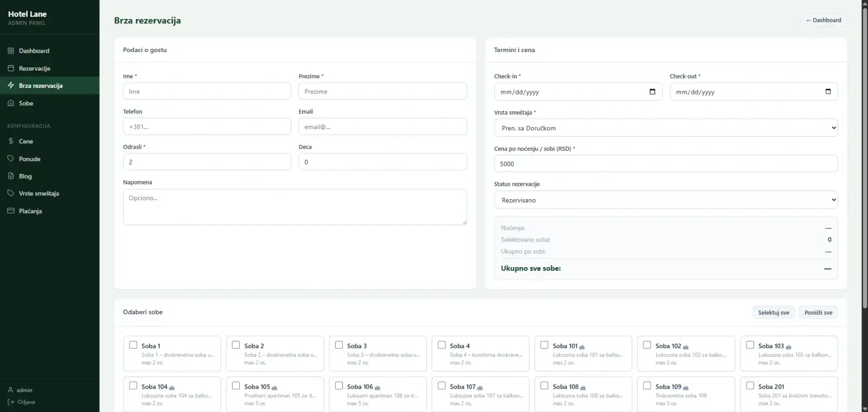This screenshot has height=412, width=868.
Task: Open Dashboard from the sidebar menu
Action: click(x=49, y=50)
